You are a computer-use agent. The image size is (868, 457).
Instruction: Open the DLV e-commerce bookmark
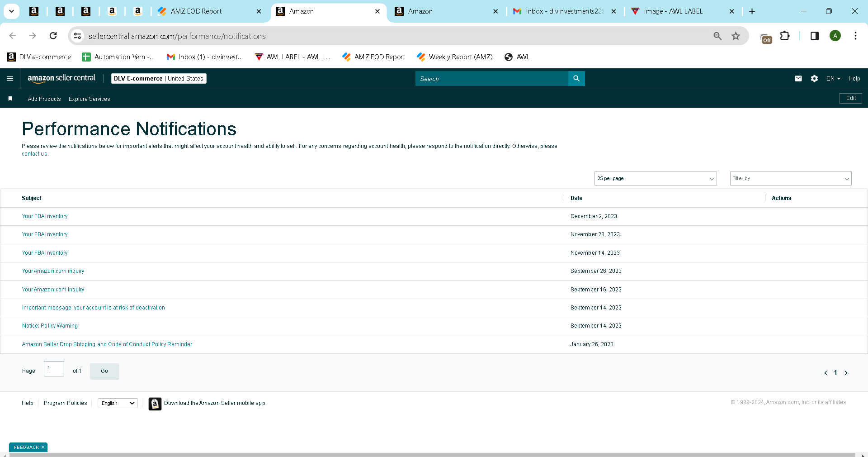point(39,57)
